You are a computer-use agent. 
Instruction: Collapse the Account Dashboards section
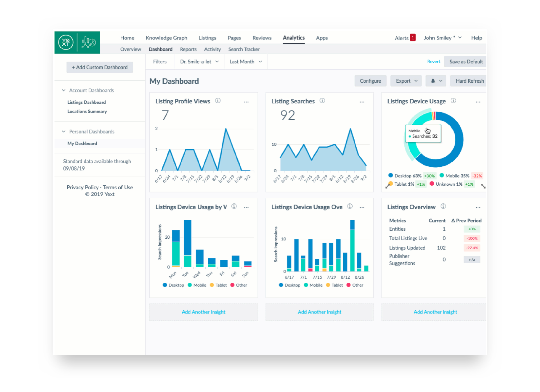(64, 90)
